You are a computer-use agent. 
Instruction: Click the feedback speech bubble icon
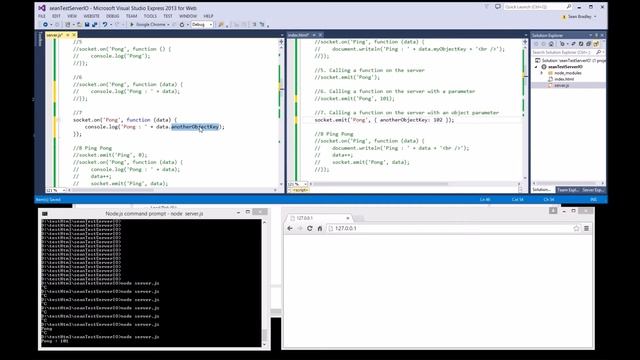point(498,7)
